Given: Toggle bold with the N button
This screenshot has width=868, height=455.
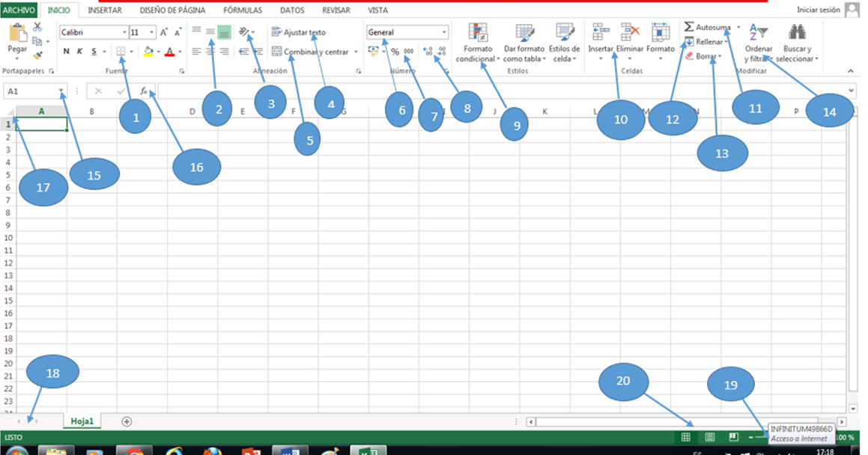Looking at the screenshot, I should pyautogui.click(x=66, y=52).
